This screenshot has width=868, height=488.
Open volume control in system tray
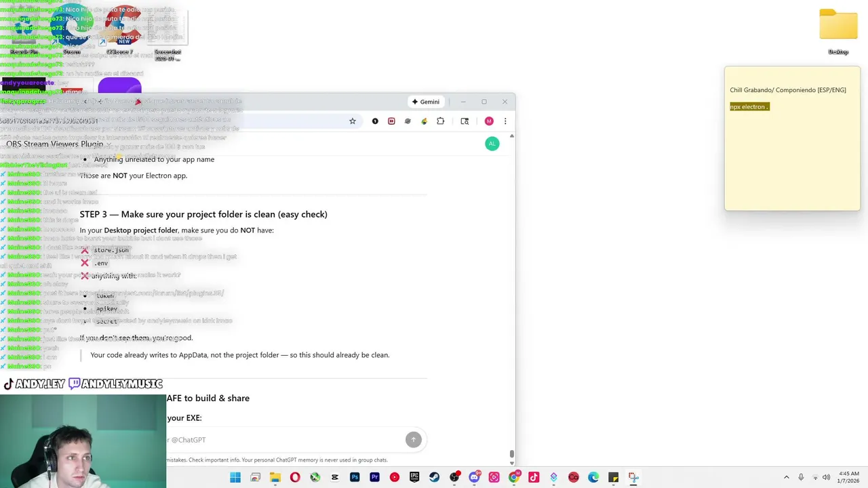[x=826, y=477]
